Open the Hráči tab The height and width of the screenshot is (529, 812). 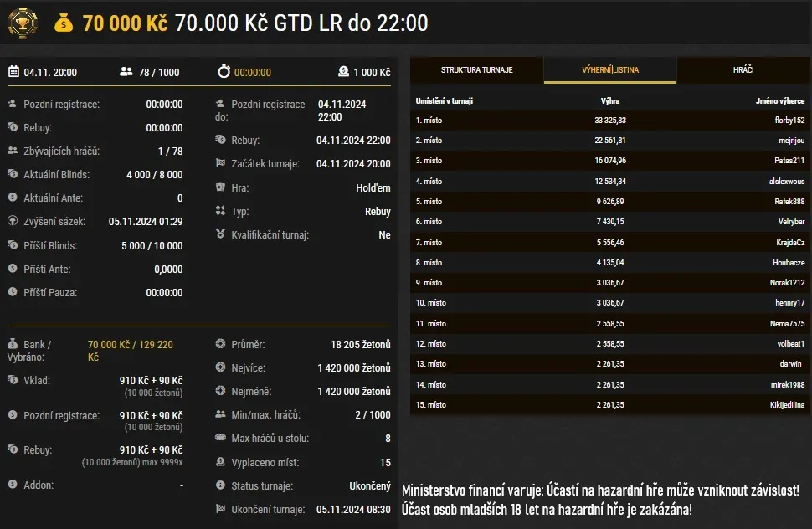(743, 70)
